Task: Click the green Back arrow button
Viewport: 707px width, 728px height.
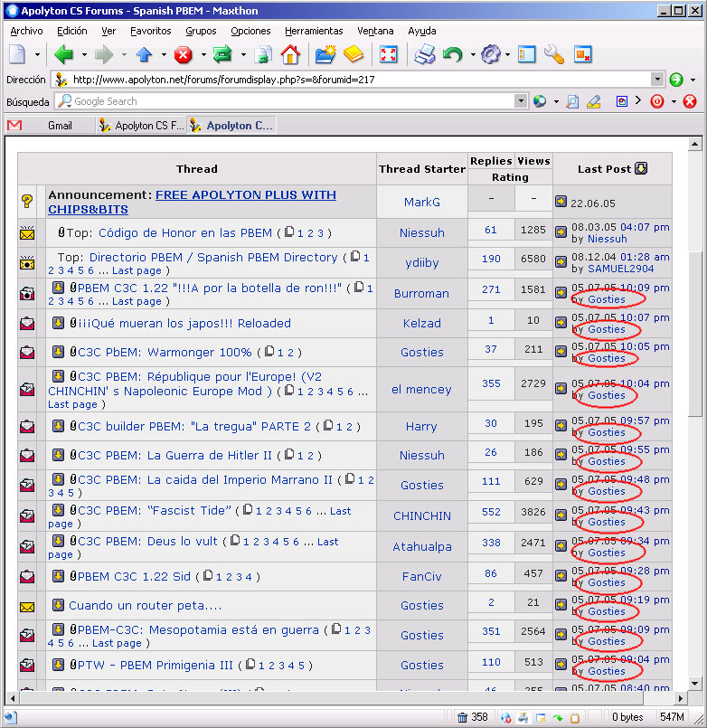Action: click(62, 55)
